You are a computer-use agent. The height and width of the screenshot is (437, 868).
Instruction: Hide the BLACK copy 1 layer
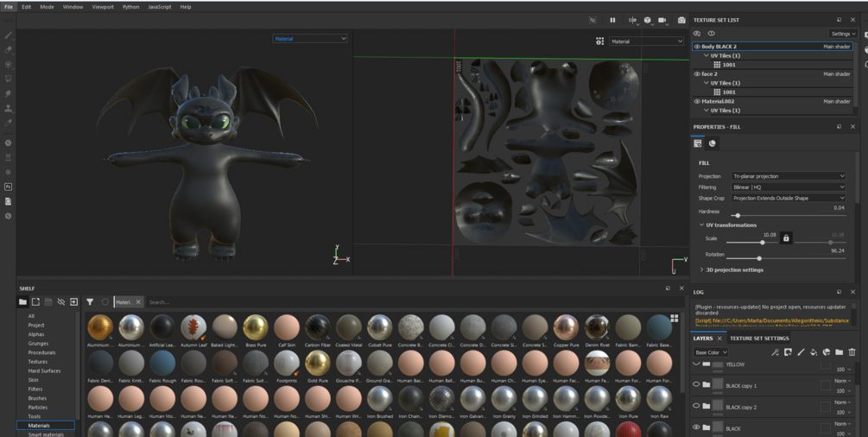pos(696,385)
